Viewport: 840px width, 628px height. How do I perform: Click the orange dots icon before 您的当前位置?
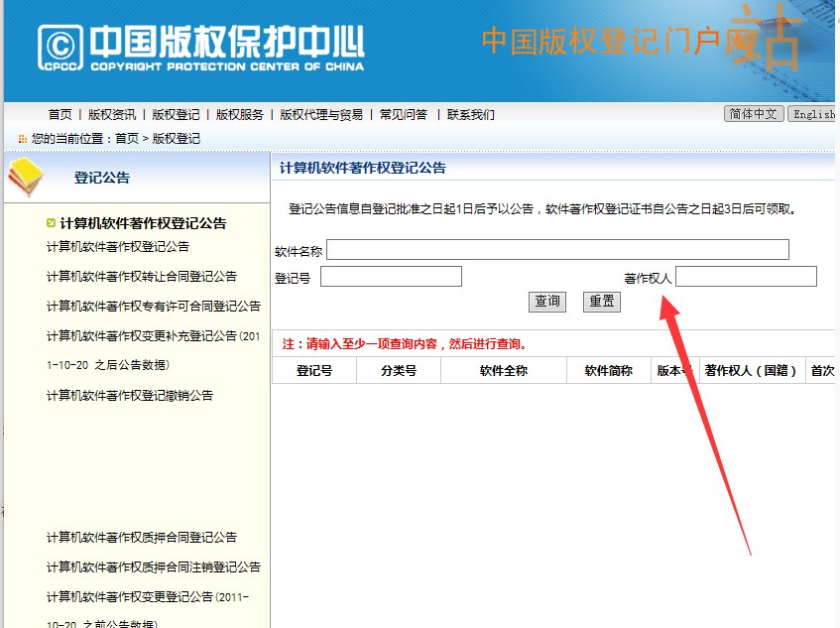23,139
